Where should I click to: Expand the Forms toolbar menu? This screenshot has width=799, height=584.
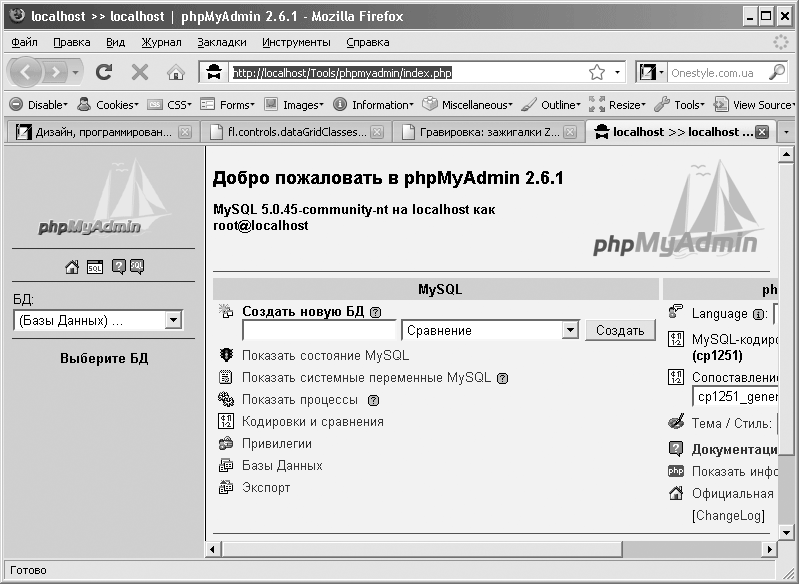(x=227, y=104)
